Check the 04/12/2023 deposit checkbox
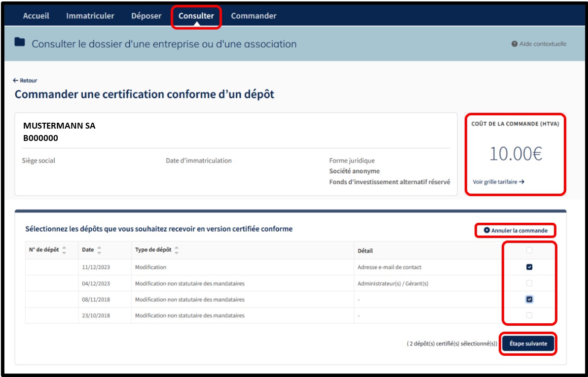Viewport: 588px width, 377px height. pyautogui.click(x=529, y=283)
